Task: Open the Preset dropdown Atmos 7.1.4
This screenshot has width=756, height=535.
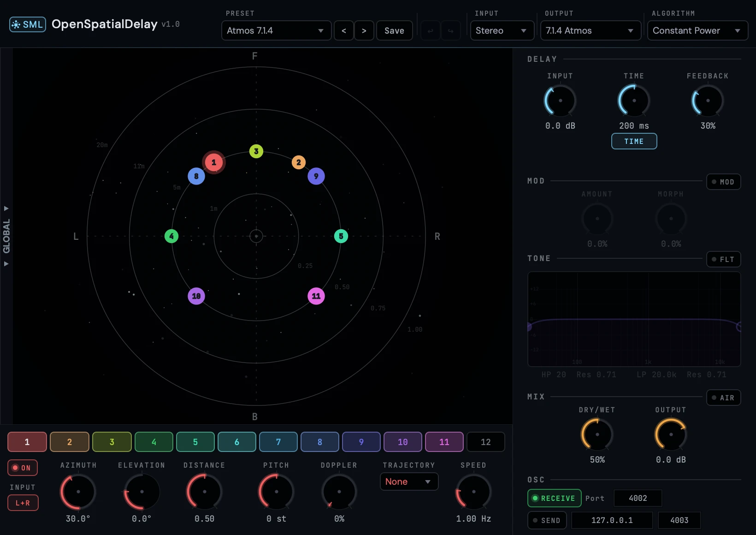Action: click(x=276, y=30)
